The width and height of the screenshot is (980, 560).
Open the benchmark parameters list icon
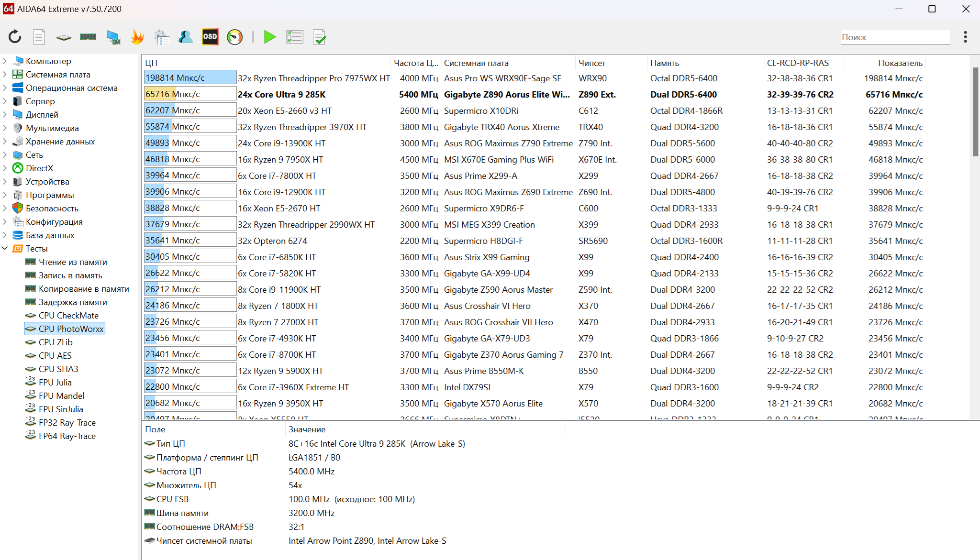click(x=295, y=37)
